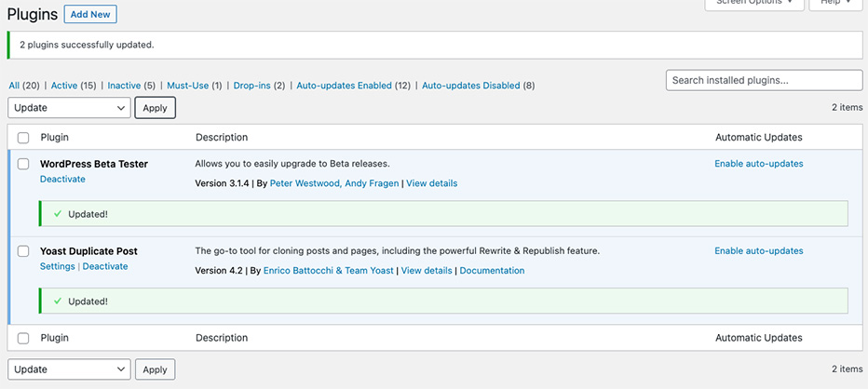Click the green checkmark under Yoast Duplicate Post
Image resolution: width=868 pixels, height=389 pixels.
point(58,301)
